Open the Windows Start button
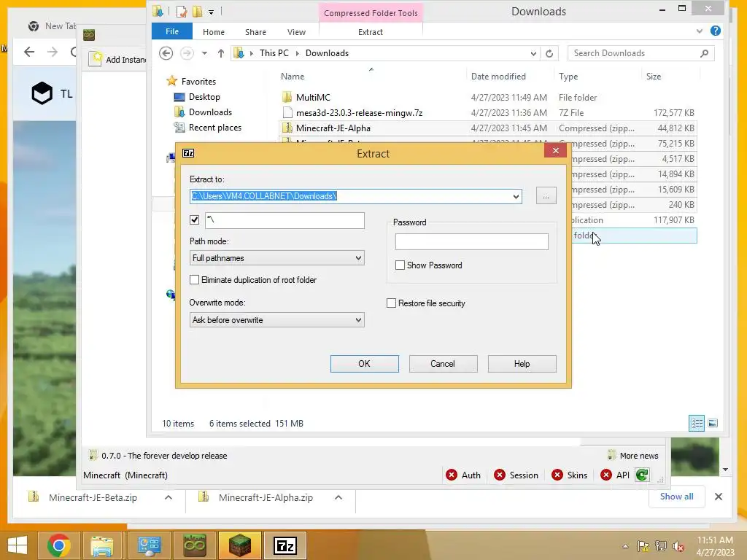 (18, 545)
